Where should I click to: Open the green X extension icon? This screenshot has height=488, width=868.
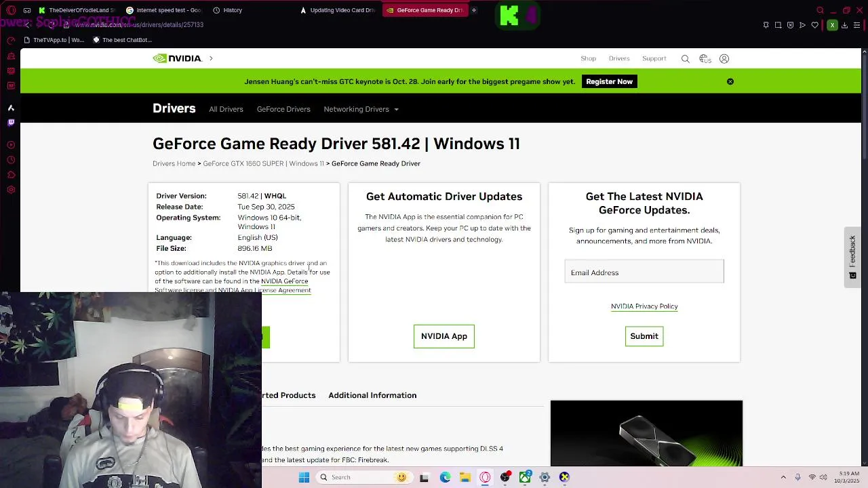832,25
